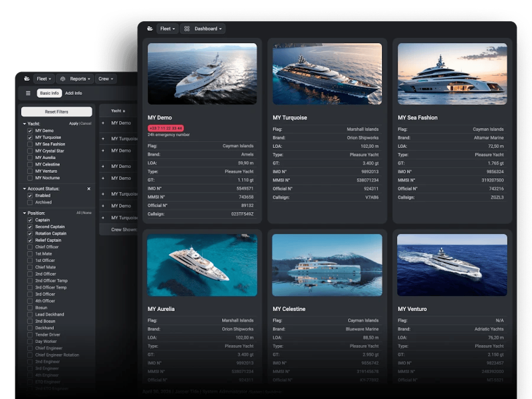This screenshot has width=532, height=399.
Task: Click the Altamar Marine brand value
Action: (489, 138)
